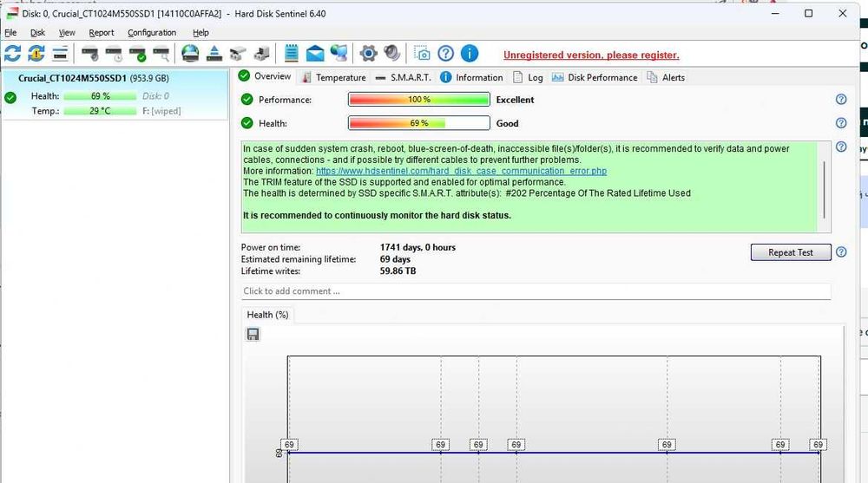Click the Repeat Test button

[x=791, y=252]
